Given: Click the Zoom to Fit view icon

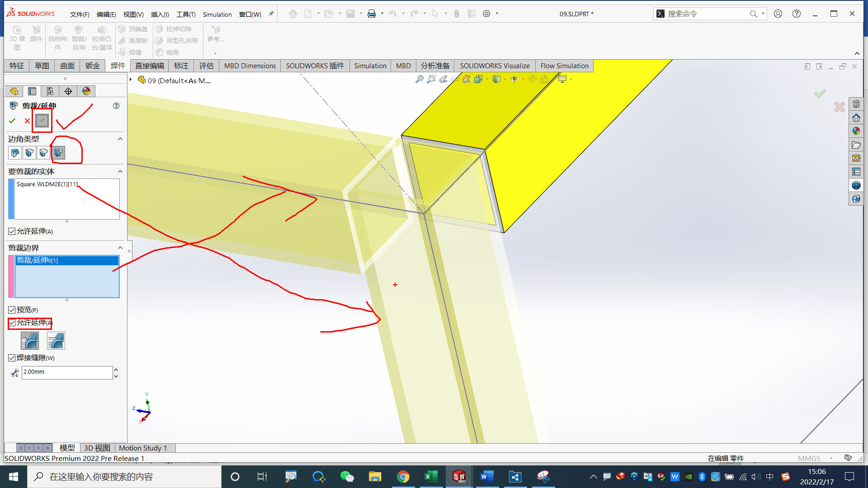Looking at the screenshot, I should (420, 80).
